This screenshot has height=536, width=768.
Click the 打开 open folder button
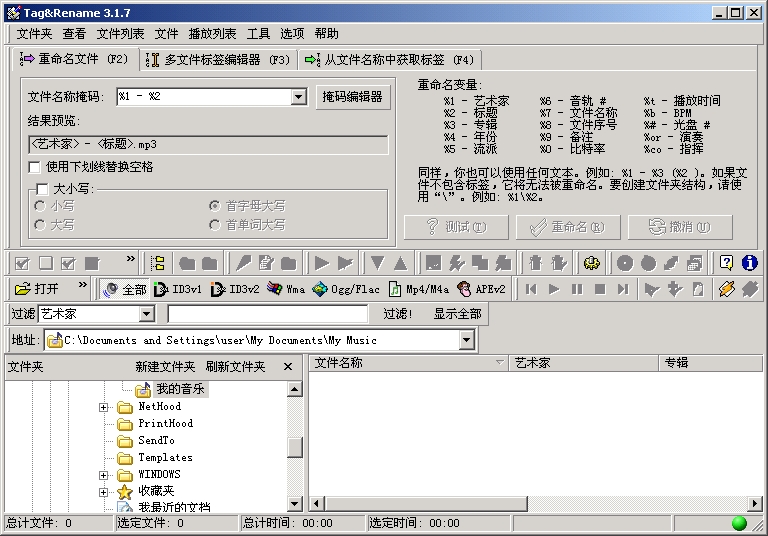36,289
